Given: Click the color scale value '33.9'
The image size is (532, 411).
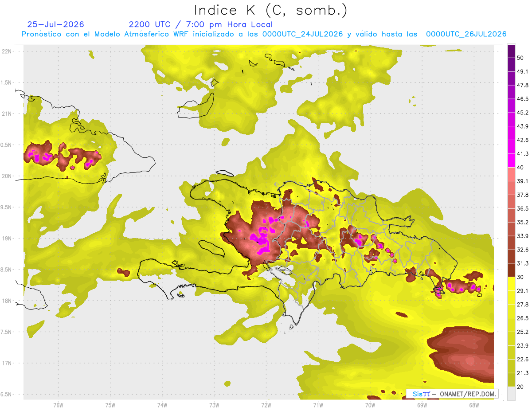Looking at the screenshot, I should 522,236.
